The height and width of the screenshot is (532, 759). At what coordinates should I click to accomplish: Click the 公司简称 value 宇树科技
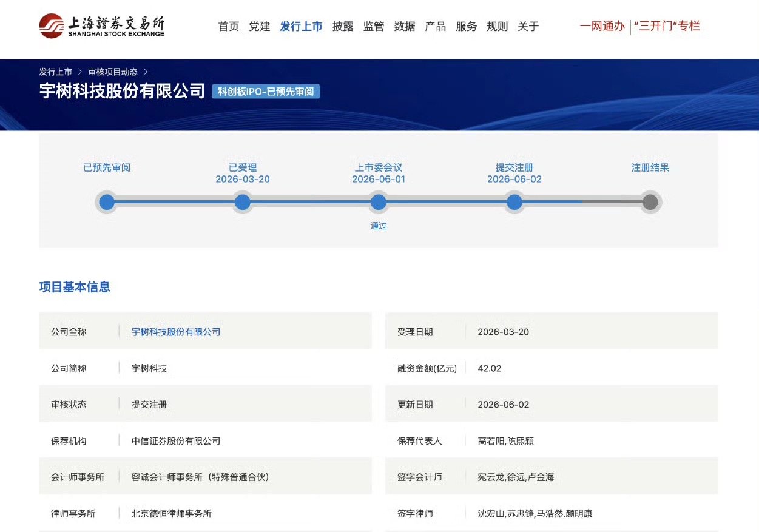[x=149, y=368]
